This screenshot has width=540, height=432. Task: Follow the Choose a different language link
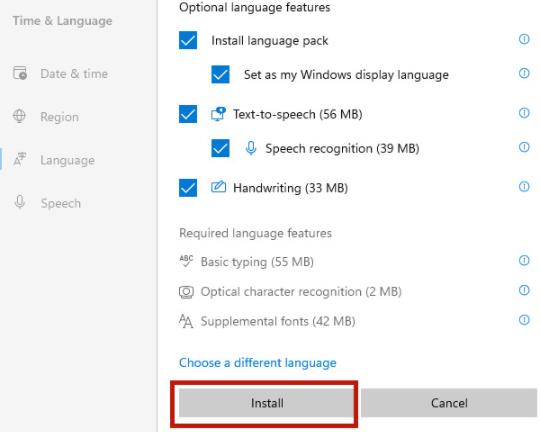pos(258,363)
